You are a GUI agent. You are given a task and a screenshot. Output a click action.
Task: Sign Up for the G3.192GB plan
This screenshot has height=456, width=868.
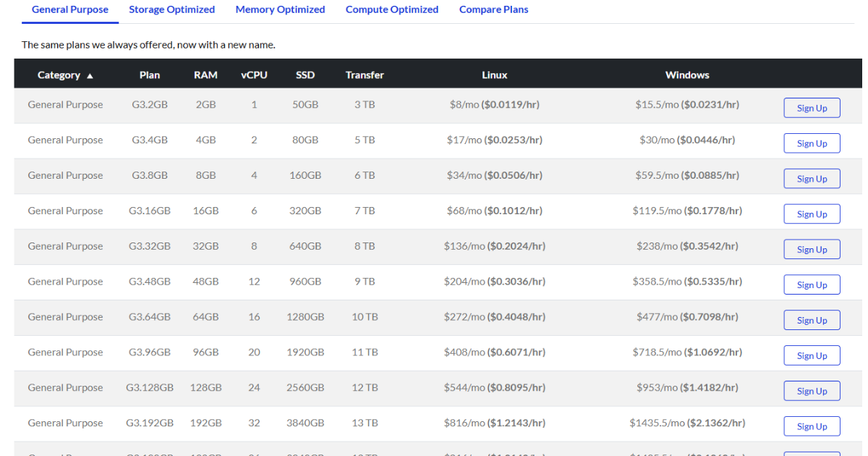pyautogui.click(x=812, y=426)
